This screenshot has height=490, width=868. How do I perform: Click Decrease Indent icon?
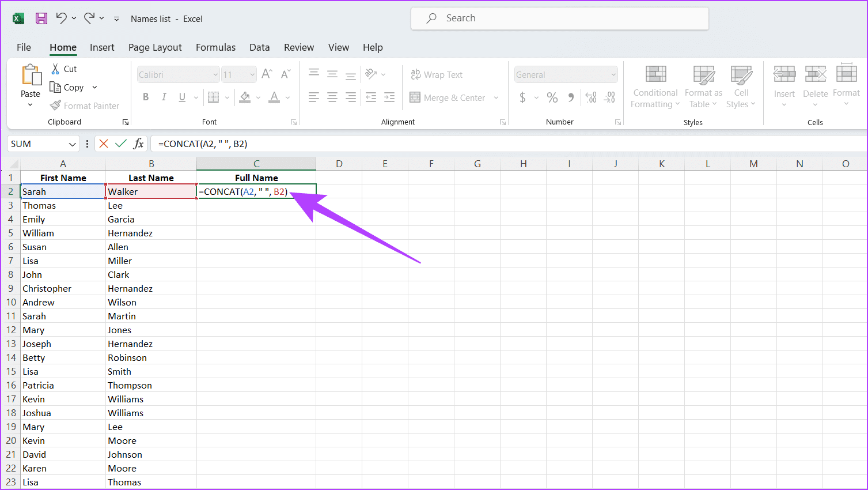tap(371, 97)
